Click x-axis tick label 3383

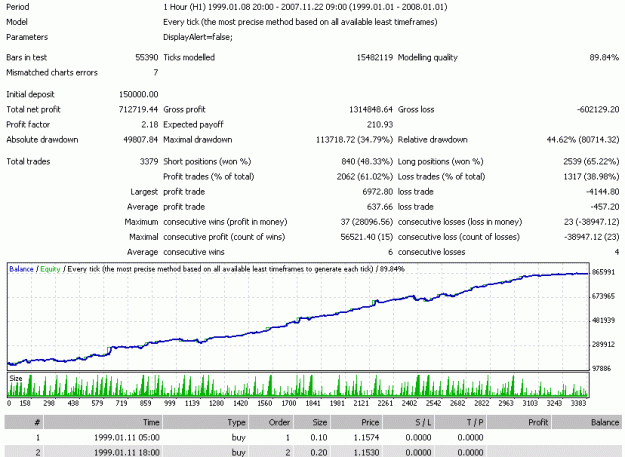point(578,403)
